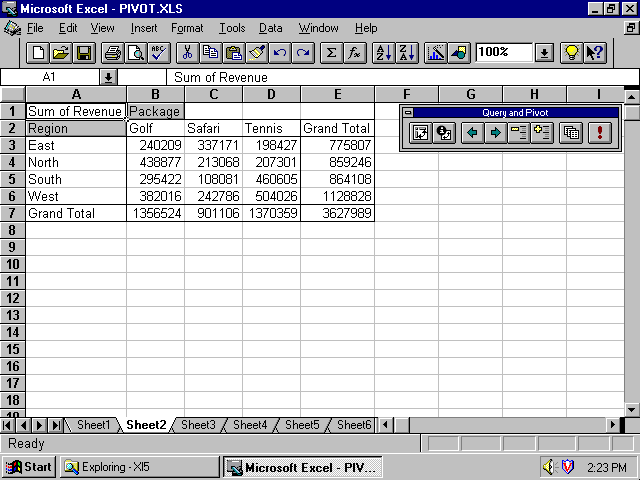The image size is (640, 480).
Task: Click the volume speaker icon in system tray
Action: click(549, 467)
